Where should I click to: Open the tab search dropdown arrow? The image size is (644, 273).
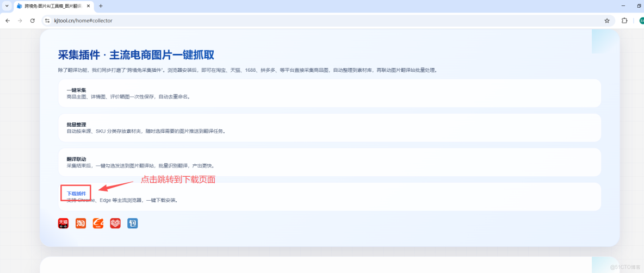7,6
